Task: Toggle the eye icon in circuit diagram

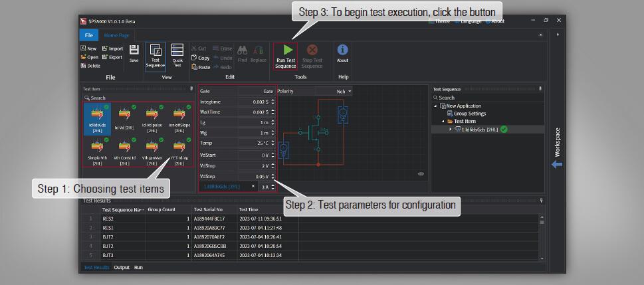Action: [421, 174]
